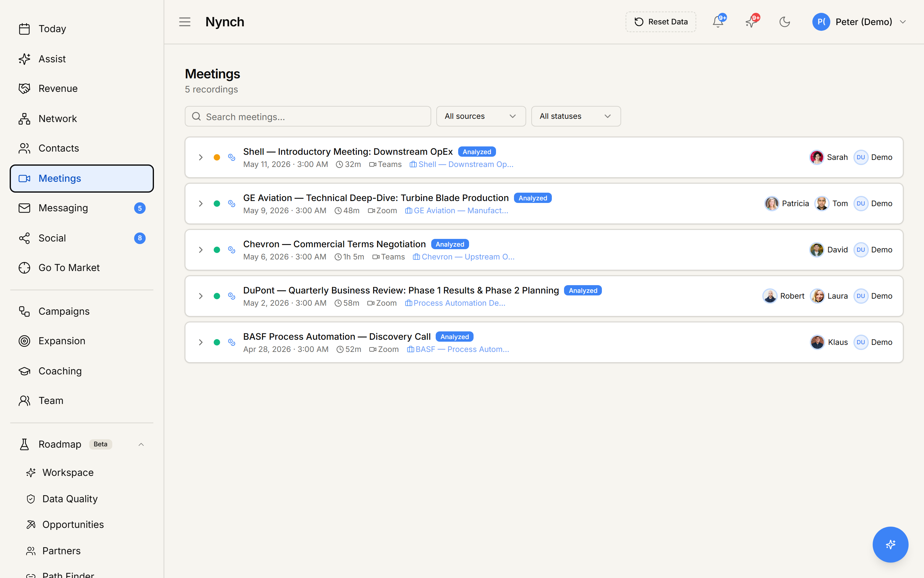Expand the DuPont Quarterly Business Review row
924x578 pixels.
[201, 296]
